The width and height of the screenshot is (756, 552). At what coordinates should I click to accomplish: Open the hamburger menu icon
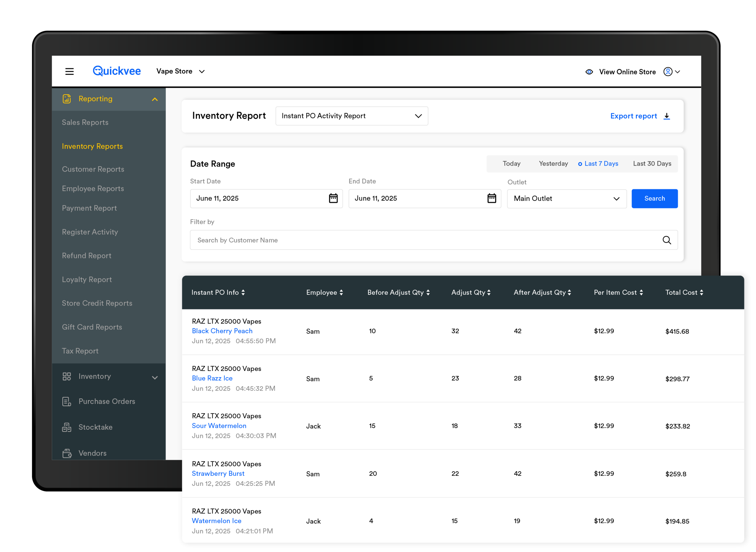(x=69, y=71)
